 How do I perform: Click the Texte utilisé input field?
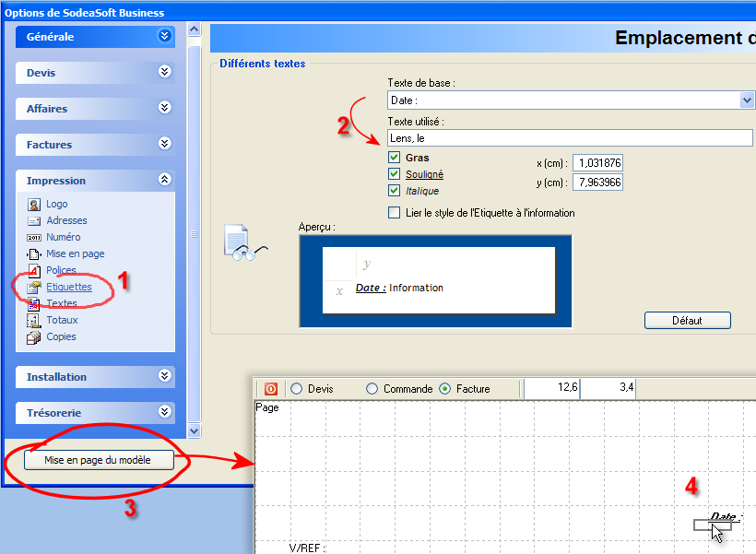coord(570,138)
